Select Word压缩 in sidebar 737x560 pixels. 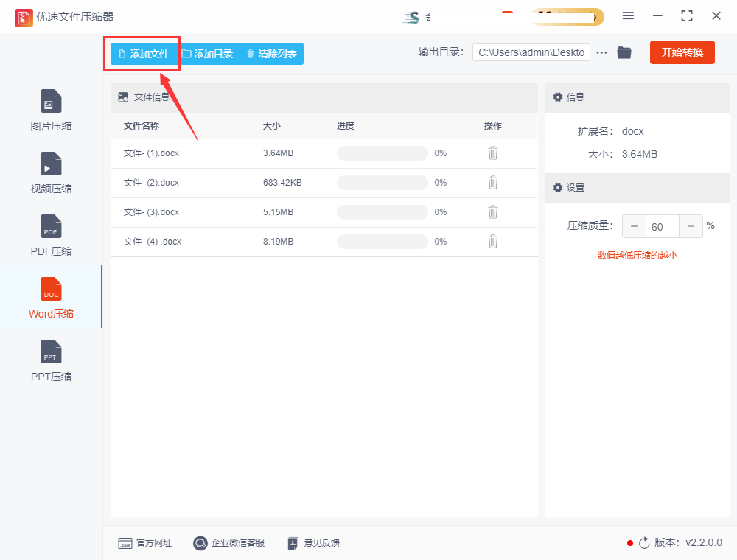click(x=52, y=298)
